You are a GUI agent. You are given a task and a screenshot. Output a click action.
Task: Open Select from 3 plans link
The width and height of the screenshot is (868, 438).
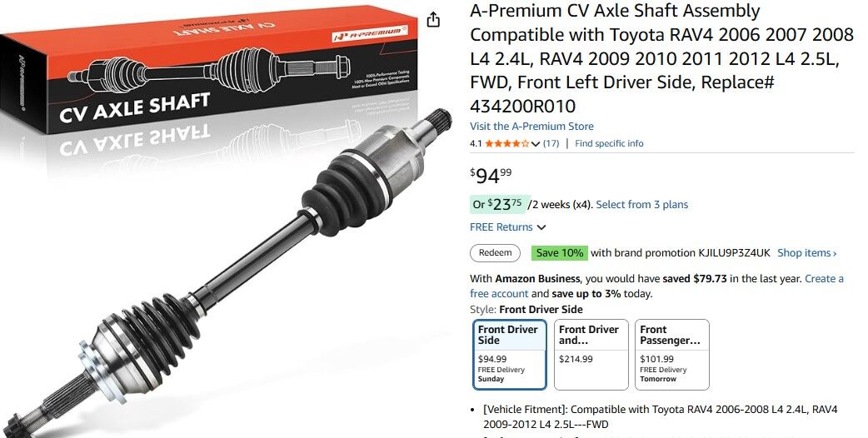point(642,205)
